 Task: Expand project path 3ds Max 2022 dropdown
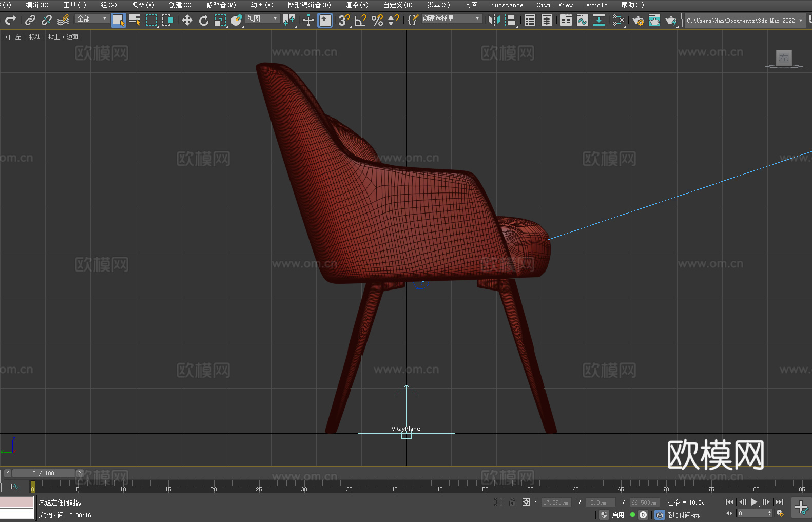[x=801, y=21]
